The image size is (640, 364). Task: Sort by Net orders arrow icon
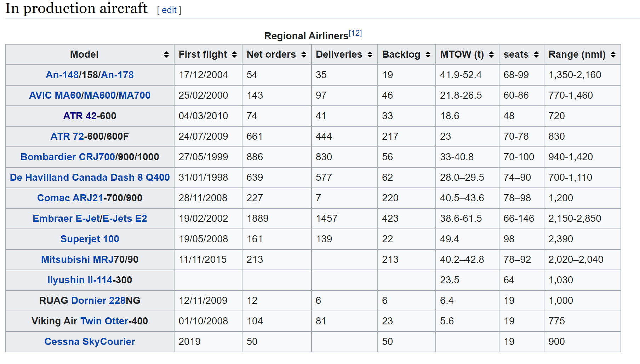coord(303,54)
